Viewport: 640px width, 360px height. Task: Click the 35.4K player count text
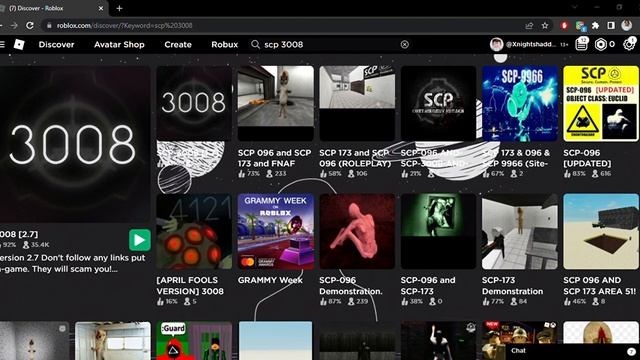click(x=40, y=245)
